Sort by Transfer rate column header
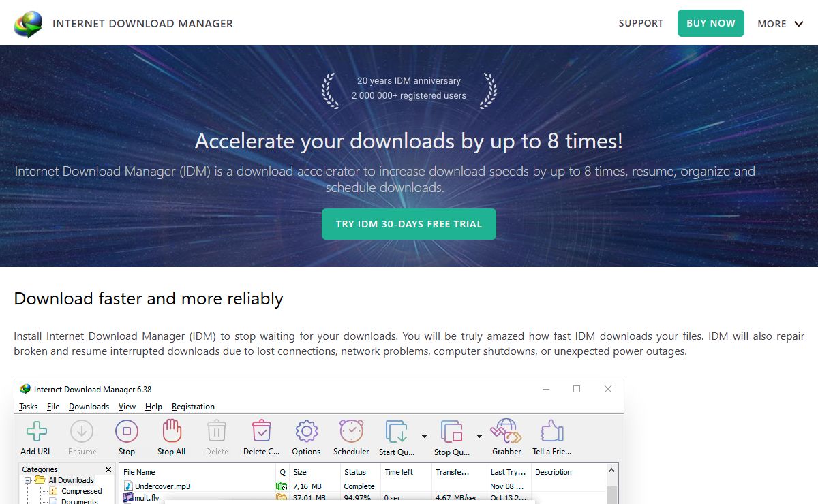The height and width of the screenshot is (504, 818). pos(459,472)
